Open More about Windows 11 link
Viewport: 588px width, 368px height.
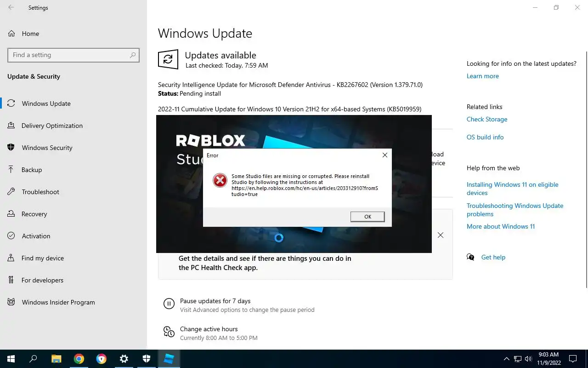[501, 226]
